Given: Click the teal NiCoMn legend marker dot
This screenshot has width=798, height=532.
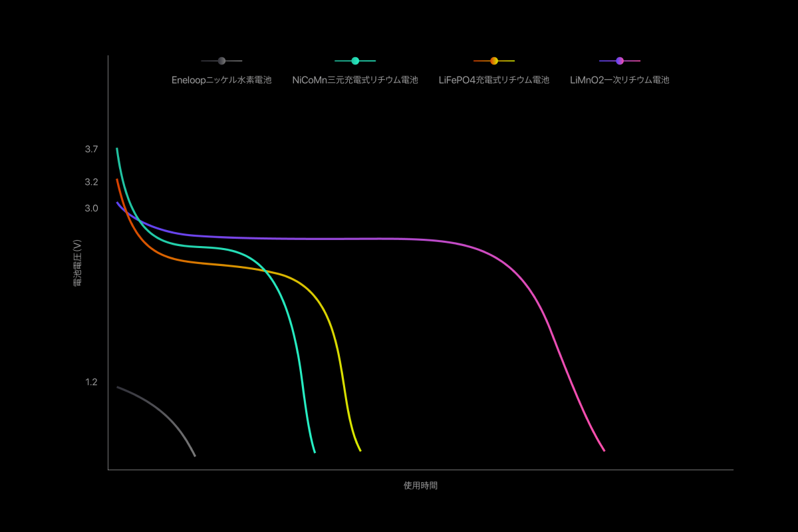Looking at the screenshot, I should pos(355,61).
